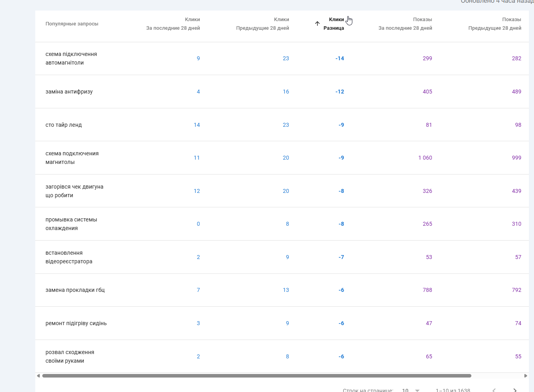This screenshot has height=392, width=534.
Task: Go to the previous results page
Action: 494,390
